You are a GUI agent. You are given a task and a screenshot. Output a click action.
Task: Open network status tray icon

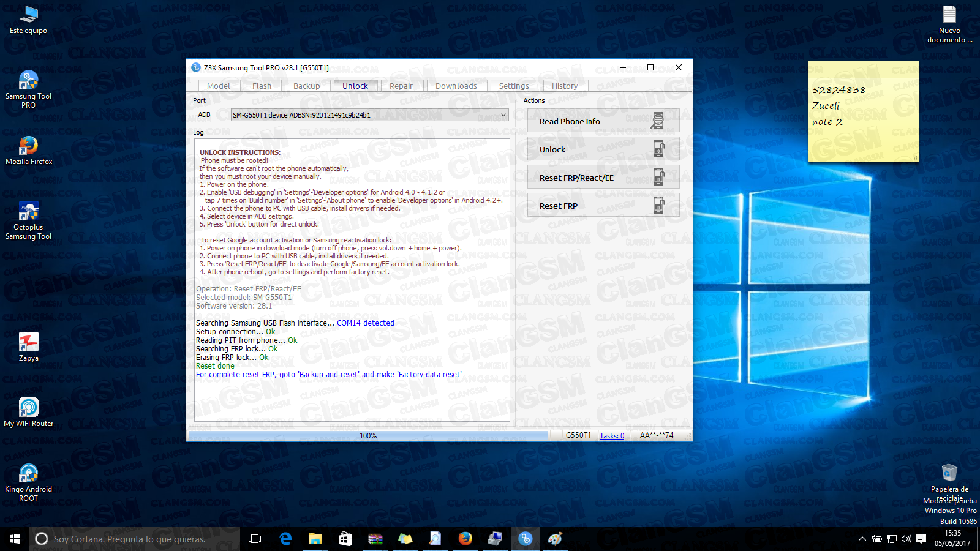pyautogui.click(x=892, y=539)
